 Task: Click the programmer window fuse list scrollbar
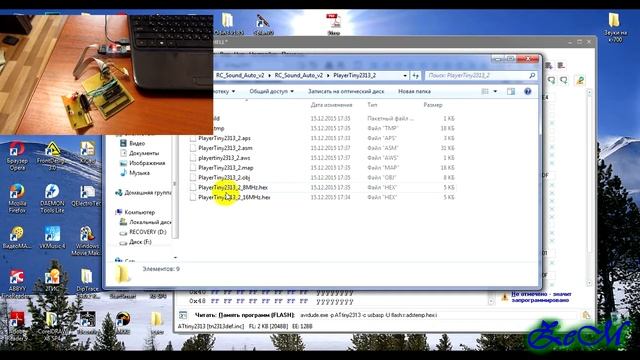589,188
